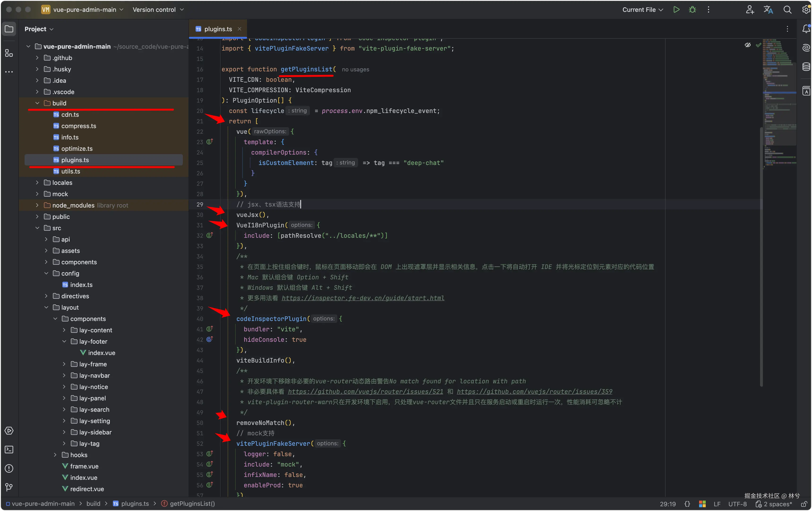Viewport: 812px width, 511px height.
Task: Expand the node_modules folder
Action: point(37,205)
